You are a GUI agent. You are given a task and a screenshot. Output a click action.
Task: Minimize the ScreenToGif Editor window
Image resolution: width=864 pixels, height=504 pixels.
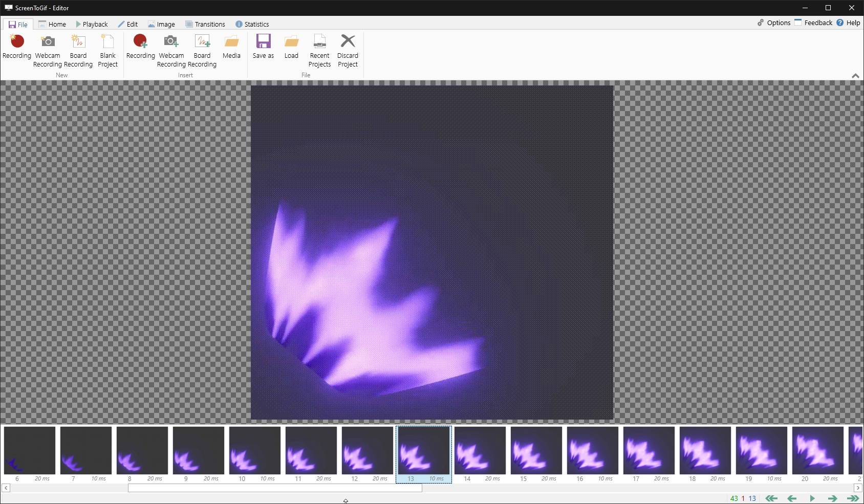[x=805, y=8]
